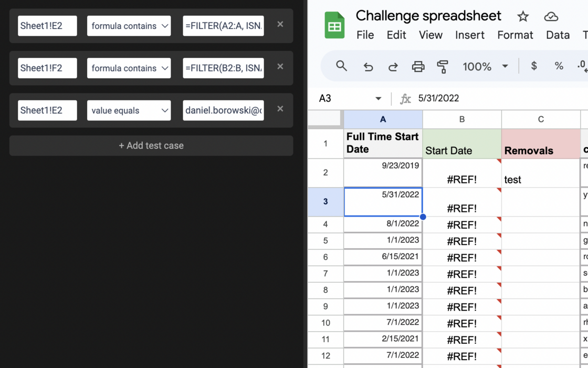Viewport: 588px width, 368px height.
Task: Click the daniel.borowski value input field
Action: click(223, 110)
